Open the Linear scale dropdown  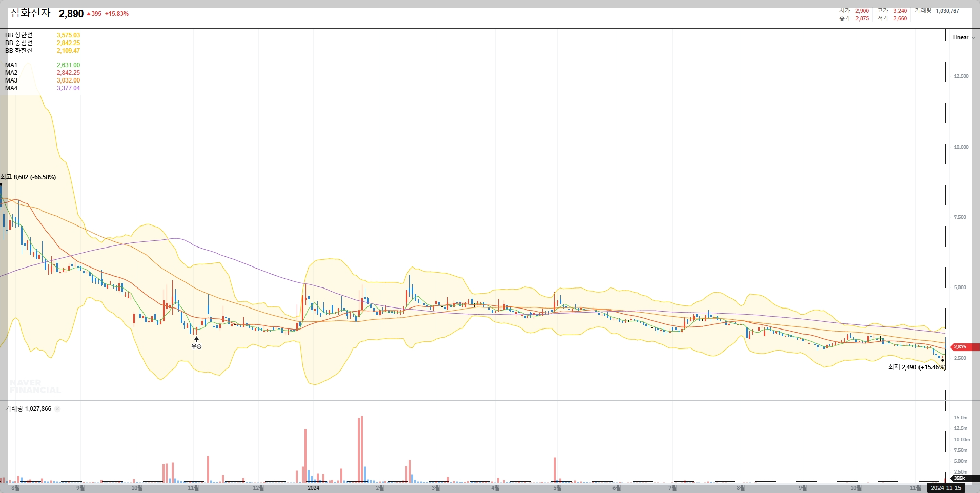(964, 37)
